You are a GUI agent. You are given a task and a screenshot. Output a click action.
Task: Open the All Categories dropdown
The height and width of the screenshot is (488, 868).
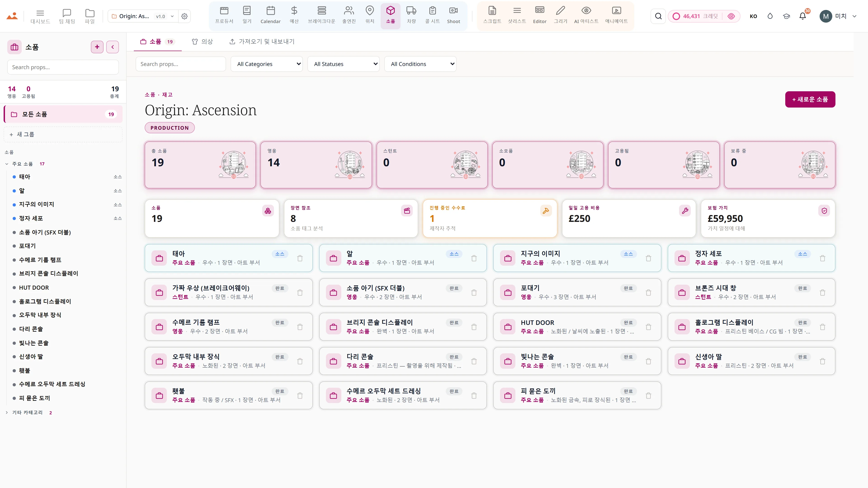click(267, 64)
